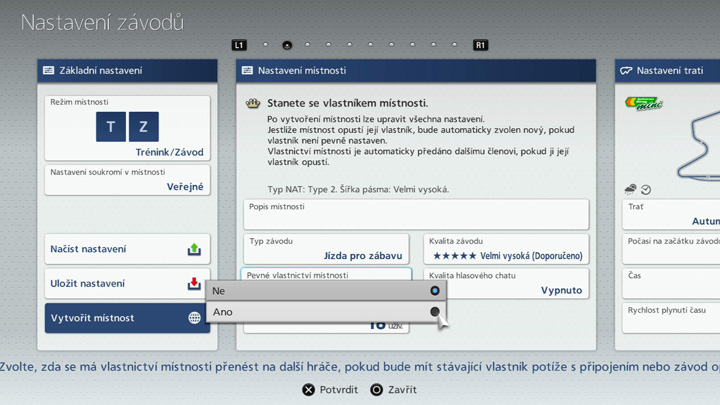Click the track logo icon
The width and height of the screenshot is (720, 405).
[644, 104]
